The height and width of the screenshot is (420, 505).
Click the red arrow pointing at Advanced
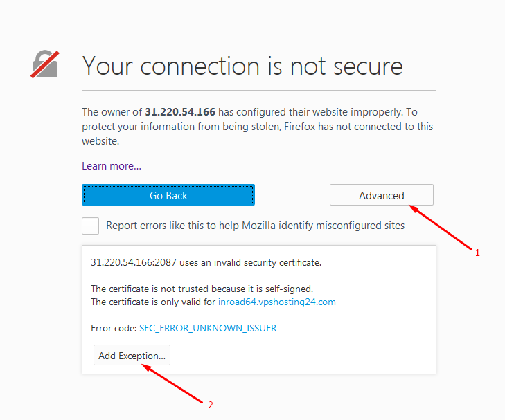(441, 226)
